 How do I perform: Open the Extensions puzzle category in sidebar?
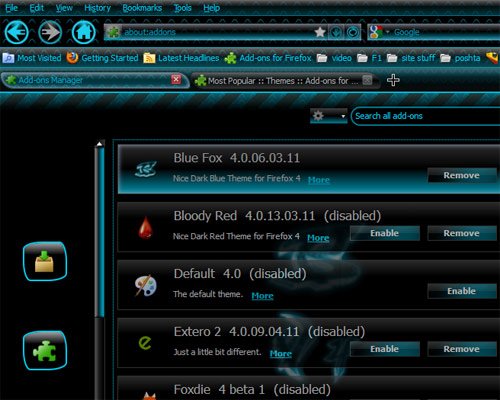[x=45, y=350]
